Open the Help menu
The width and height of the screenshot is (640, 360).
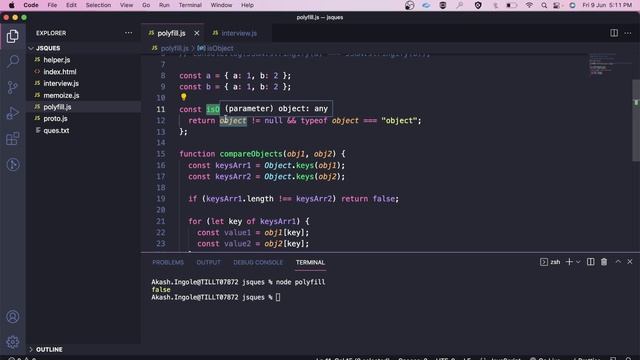pos(247,5)
